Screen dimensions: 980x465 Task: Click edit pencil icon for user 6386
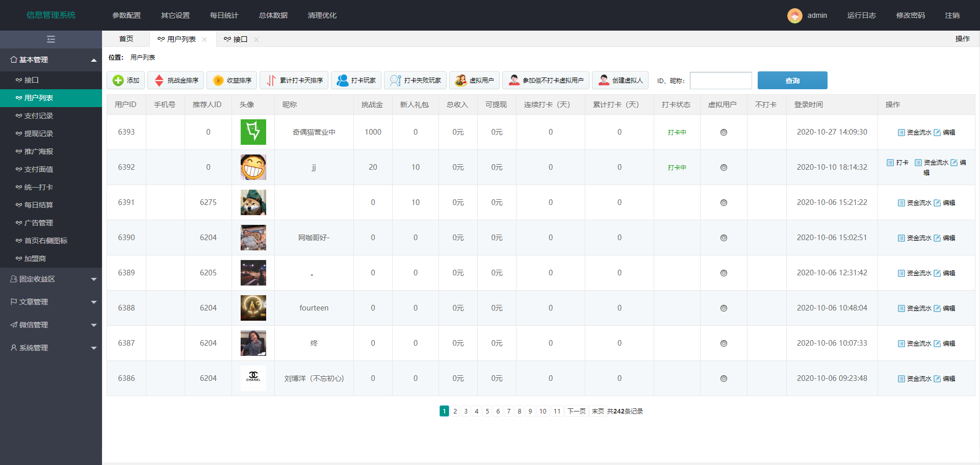(x=937, y=379)
